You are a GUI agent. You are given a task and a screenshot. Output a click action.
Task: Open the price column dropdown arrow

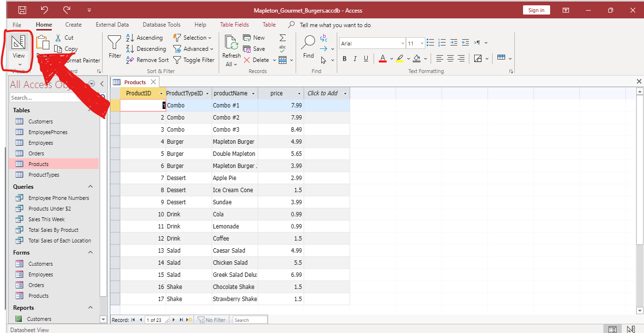(299, 93)
